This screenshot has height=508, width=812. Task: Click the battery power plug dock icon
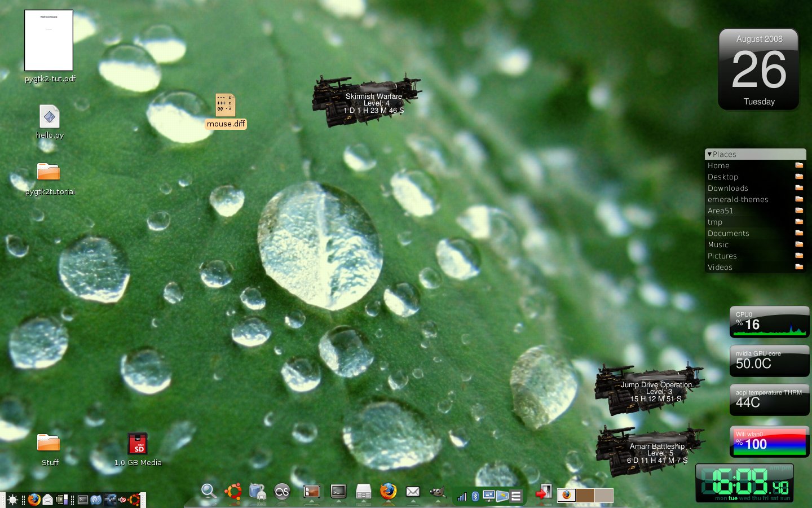tap(258, 492)
